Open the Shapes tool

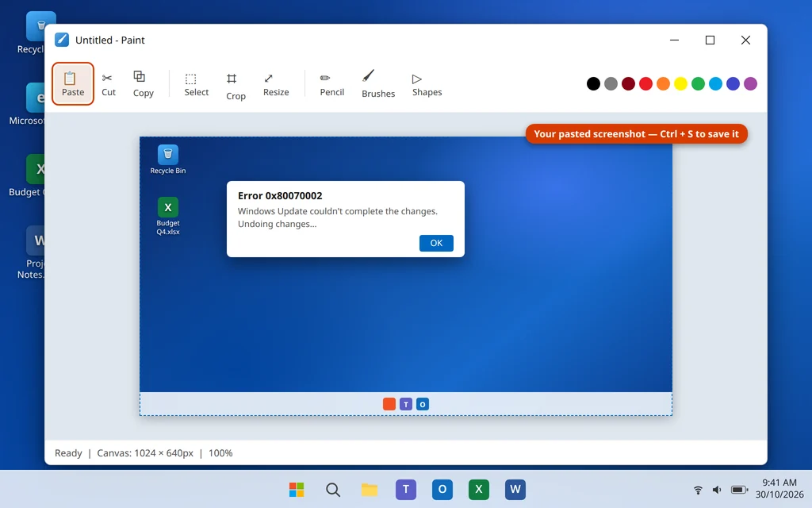pos(427,84)
